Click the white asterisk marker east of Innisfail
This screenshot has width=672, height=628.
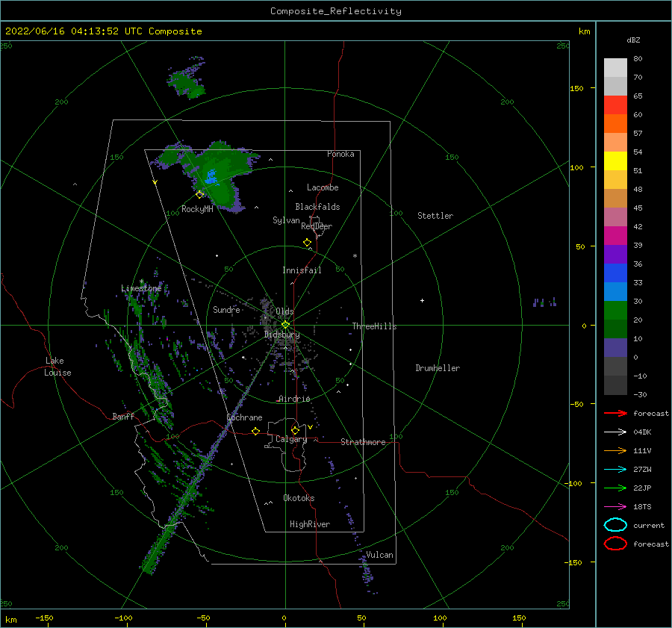(x=355, y=256)
